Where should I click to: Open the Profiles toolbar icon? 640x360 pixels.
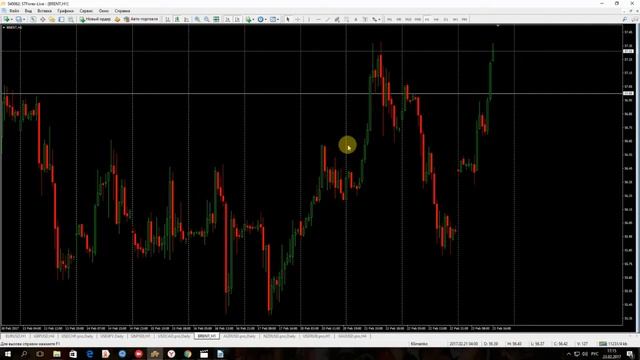pyautogui.click(x=18, y=19)
